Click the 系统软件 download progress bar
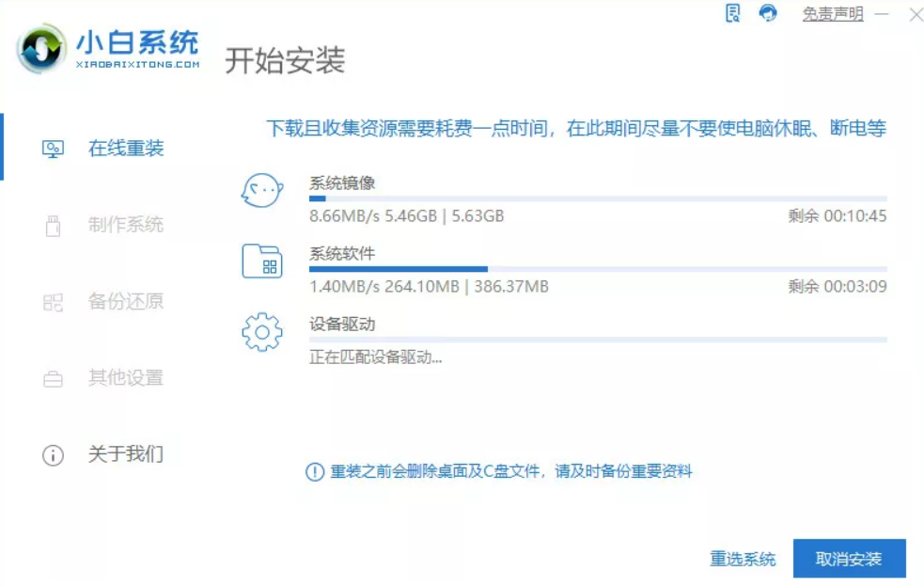 tap(597, 269)
